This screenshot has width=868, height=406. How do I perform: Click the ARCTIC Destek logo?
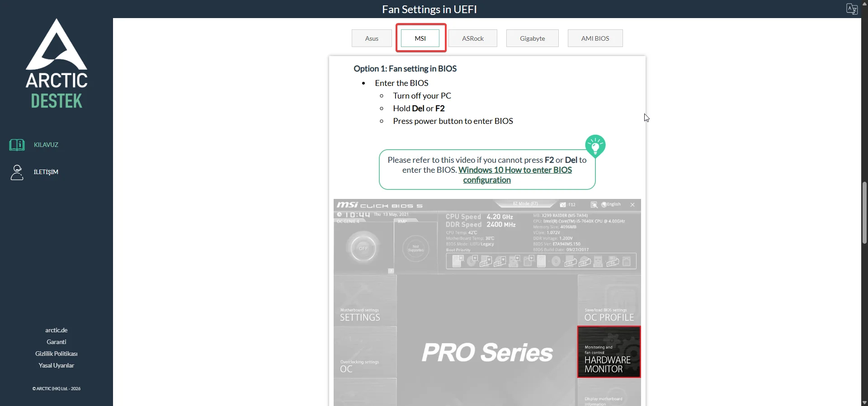tap(57, 63)
